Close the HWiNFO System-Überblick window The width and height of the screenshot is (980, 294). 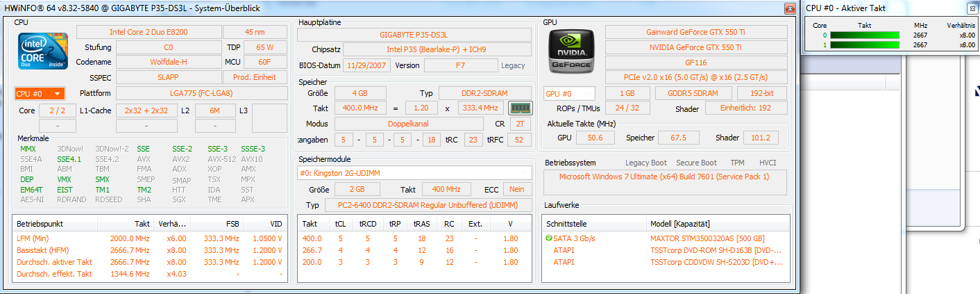790,8
